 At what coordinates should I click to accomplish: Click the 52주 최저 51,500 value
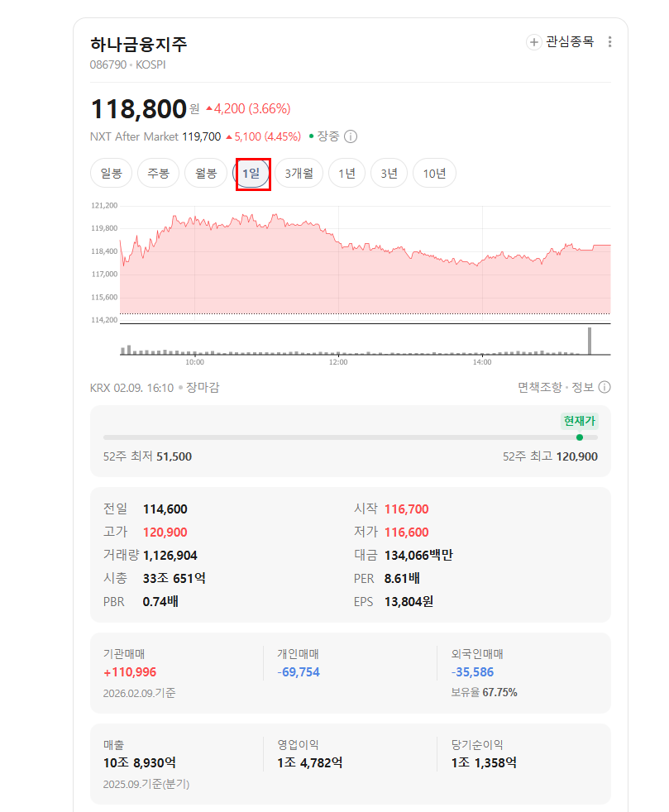174,456
